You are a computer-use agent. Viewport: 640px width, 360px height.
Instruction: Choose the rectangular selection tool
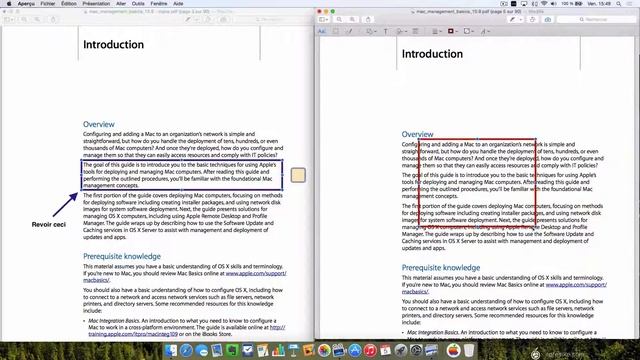[336, 31]
